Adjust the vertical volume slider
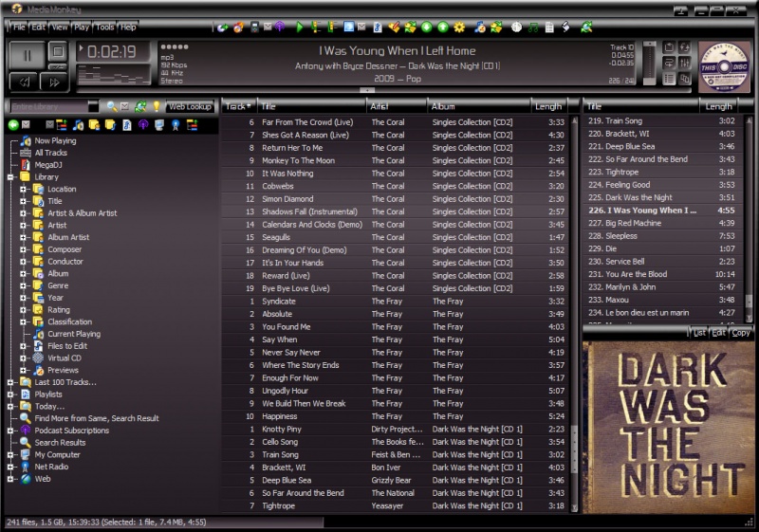The height and width of the screenshot is (532, 759). [649, 63]
